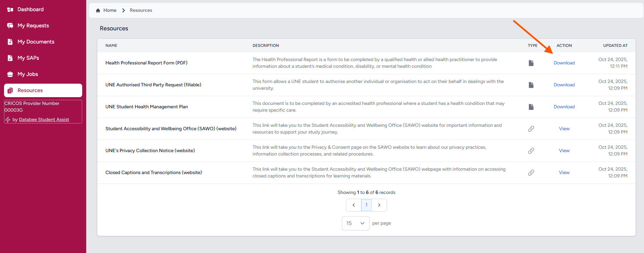Click the link icon for the Closed Captions and Transcriptions row

pyautogui.click(x=531, y=173)
